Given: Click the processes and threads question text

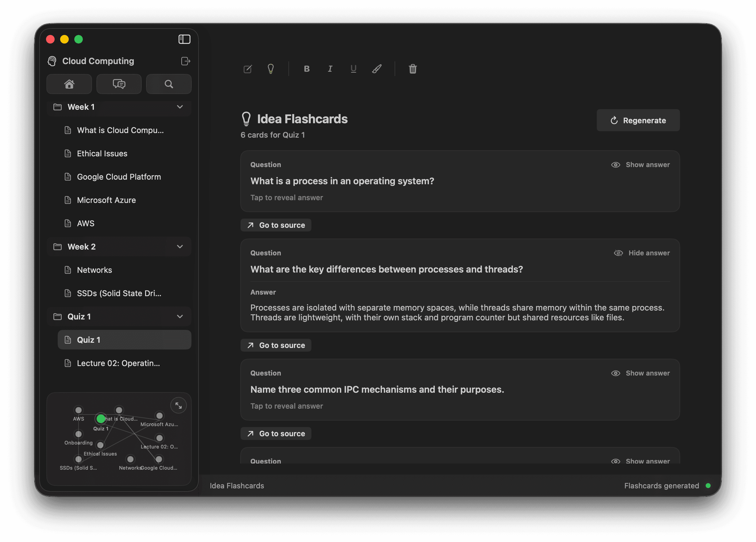Looking at the screenshot, I should [x=387, y=269].
